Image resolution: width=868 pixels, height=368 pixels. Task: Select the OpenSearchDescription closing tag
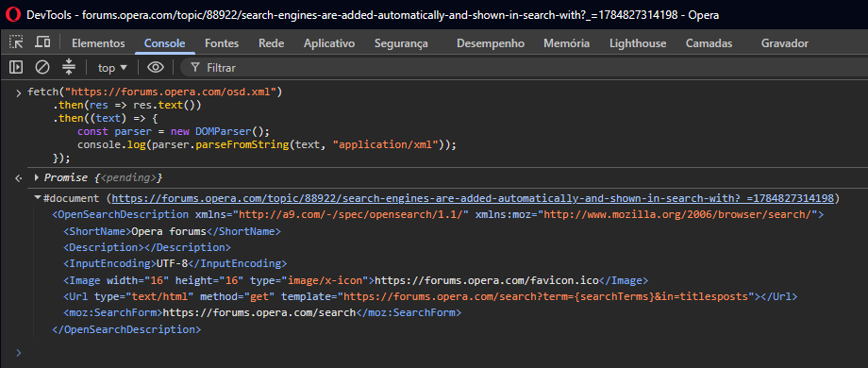coord(126,329)
